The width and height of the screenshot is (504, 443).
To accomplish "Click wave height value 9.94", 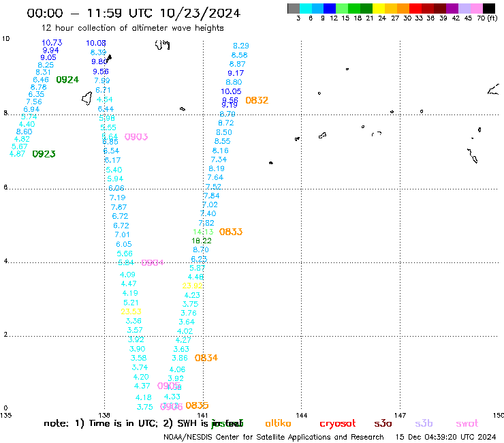I will point(51,50).
